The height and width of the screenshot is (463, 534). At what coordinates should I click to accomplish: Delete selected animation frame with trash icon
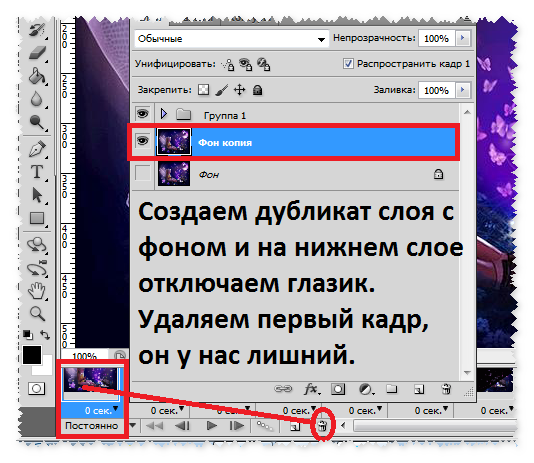pyautogui.click(x=322, y=425)
